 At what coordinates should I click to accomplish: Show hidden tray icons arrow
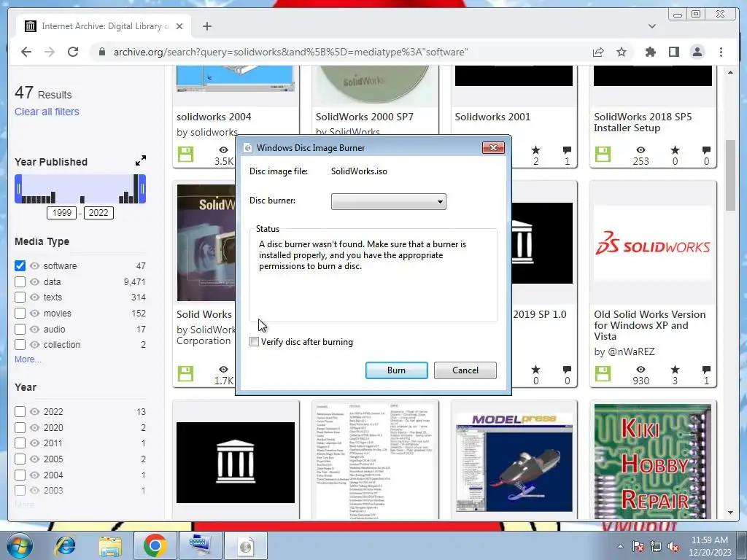pos(620,546)
